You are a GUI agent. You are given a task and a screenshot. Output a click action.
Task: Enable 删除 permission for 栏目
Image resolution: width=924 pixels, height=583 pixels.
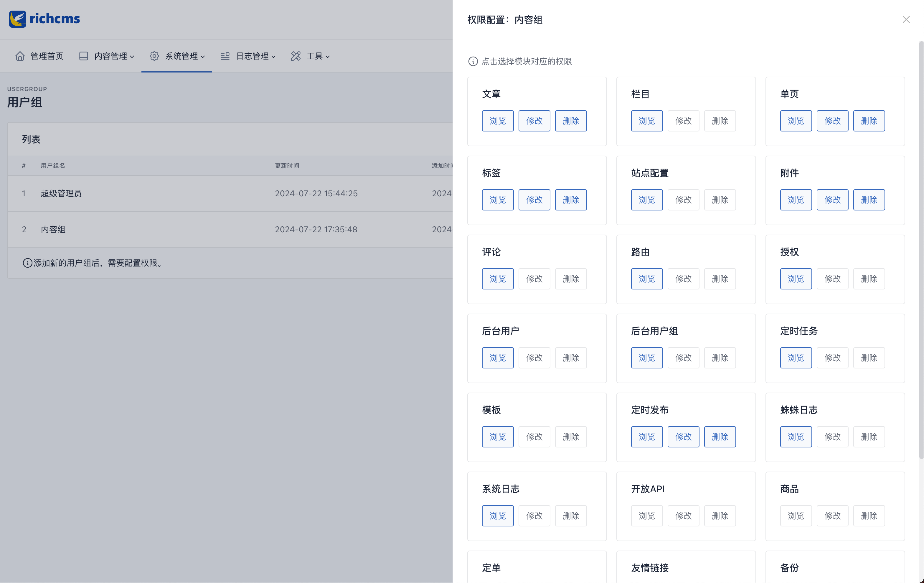(720, 121)
